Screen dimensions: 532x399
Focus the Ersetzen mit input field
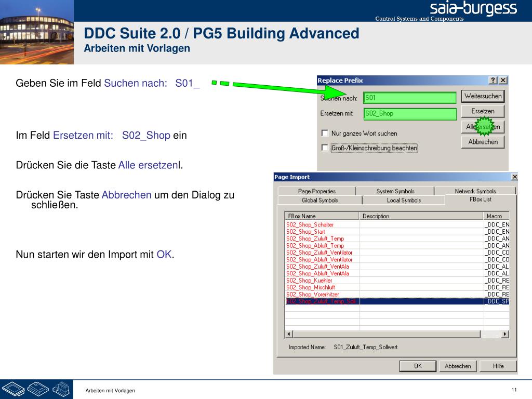(x=410, y=114)
